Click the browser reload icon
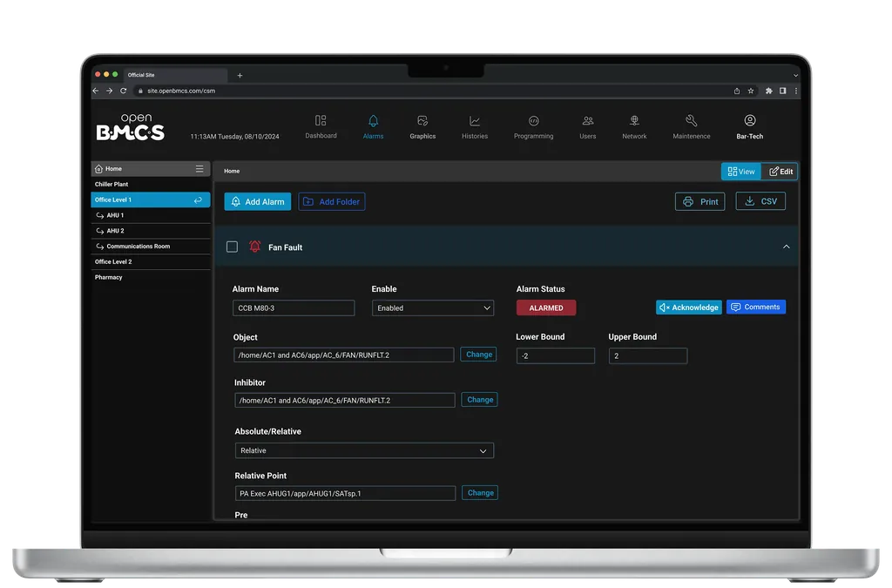This screenshot has width=892, height=588. (x=124, y=91)
